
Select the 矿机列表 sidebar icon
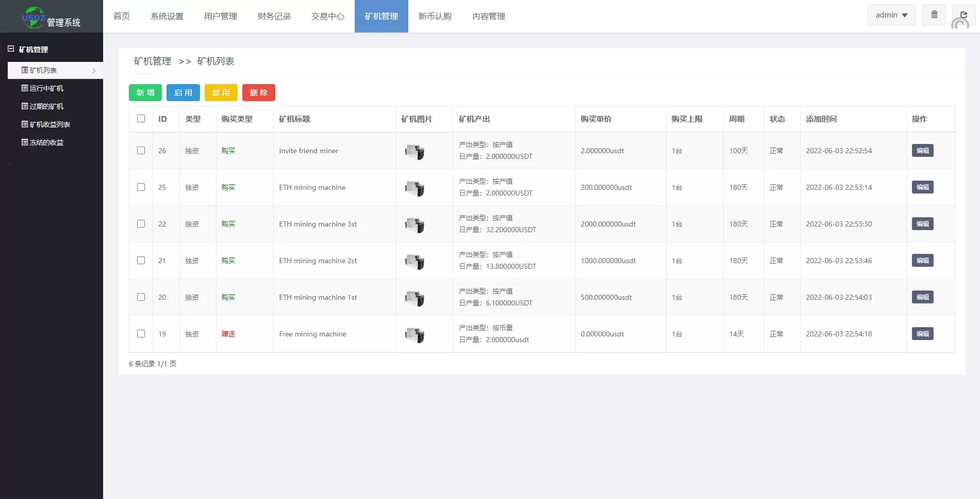(x=25, y=70)
